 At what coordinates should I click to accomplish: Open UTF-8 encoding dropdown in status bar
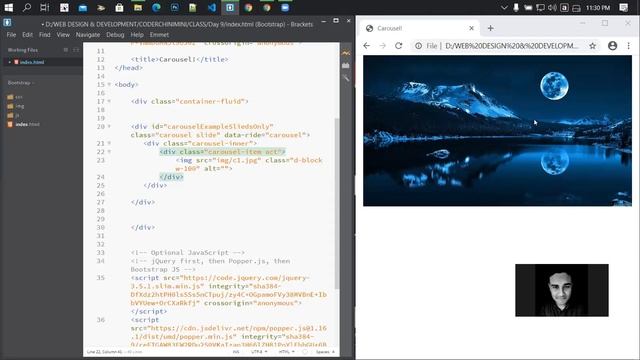tap(259, 352)
